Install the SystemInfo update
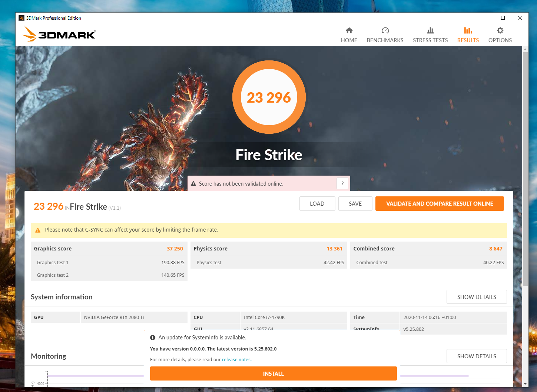This screenshot has height=392, width=537. tap(274, 374)
